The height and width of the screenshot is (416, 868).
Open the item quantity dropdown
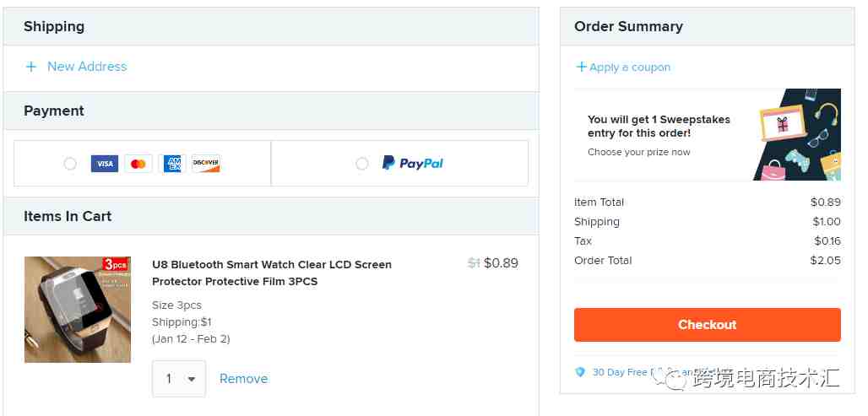tap(179, 379)
